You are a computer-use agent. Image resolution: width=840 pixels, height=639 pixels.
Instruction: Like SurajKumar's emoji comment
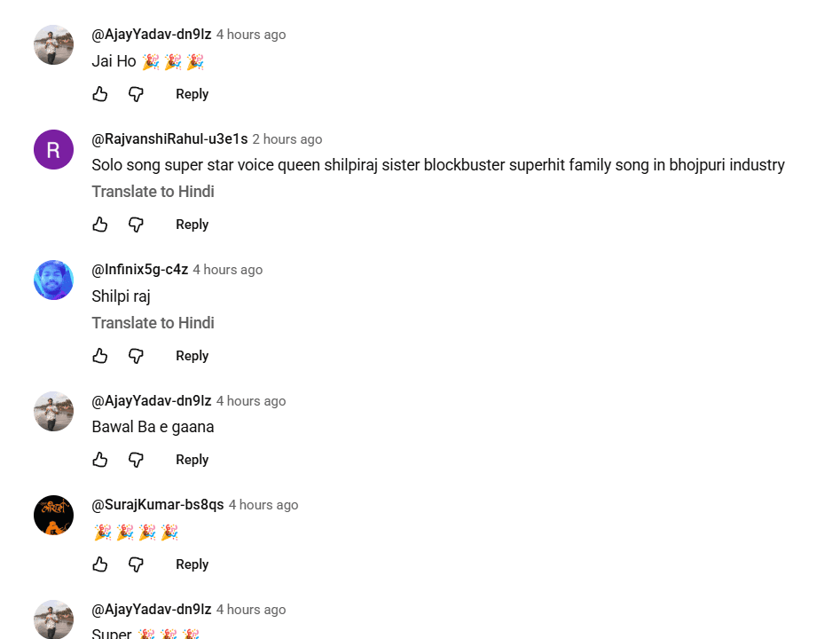click(100, 564)
